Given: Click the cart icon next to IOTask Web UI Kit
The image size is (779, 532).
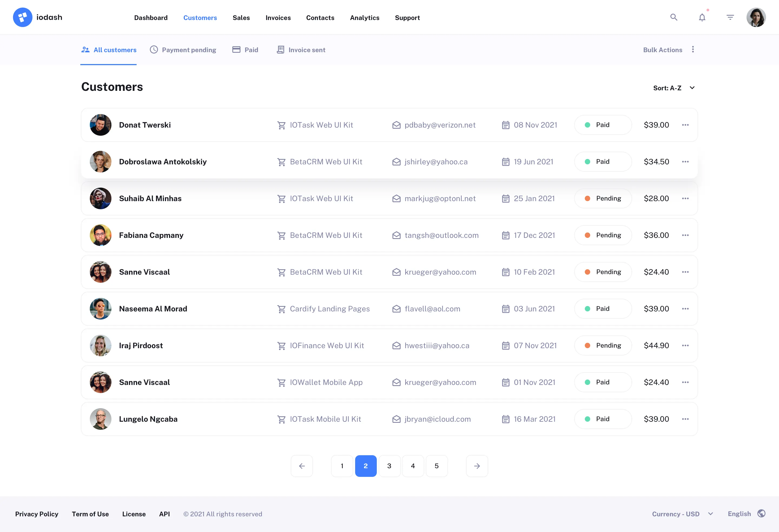Looking at the screenshot, I should coord(282,125).
